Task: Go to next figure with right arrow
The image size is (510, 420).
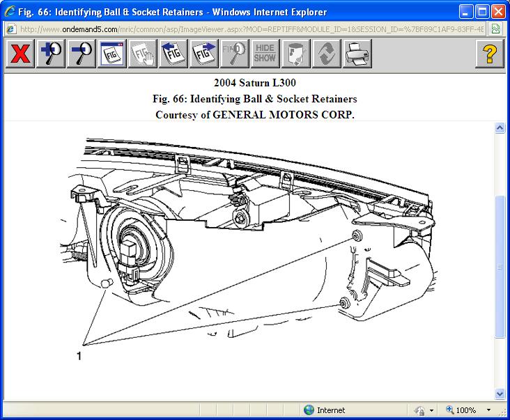Action: (203, 54)
